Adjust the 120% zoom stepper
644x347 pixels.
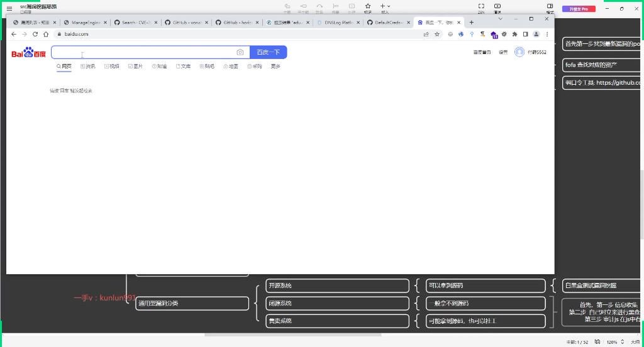click(623, 342)
